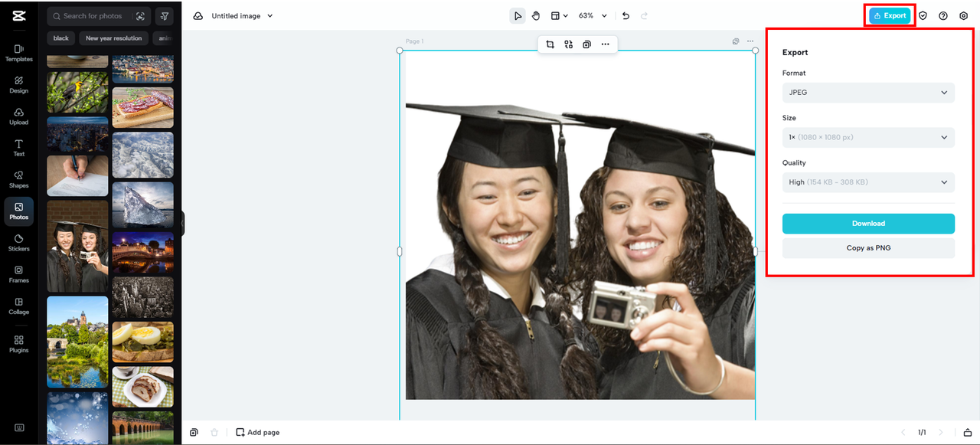The width and height of the screenshot is (980, 445).
Task: Select the sliced egg food thumbnail
Action: 143,342
